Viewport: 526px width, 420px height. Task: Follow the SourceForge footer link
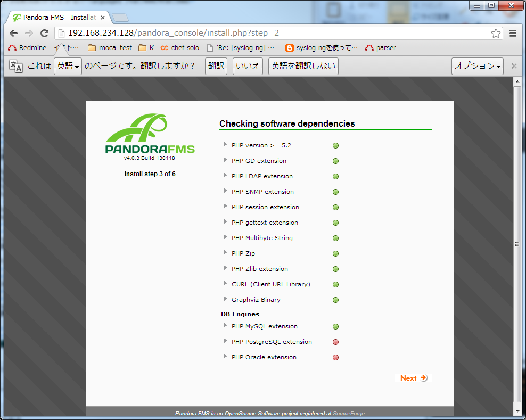[349, 413]
